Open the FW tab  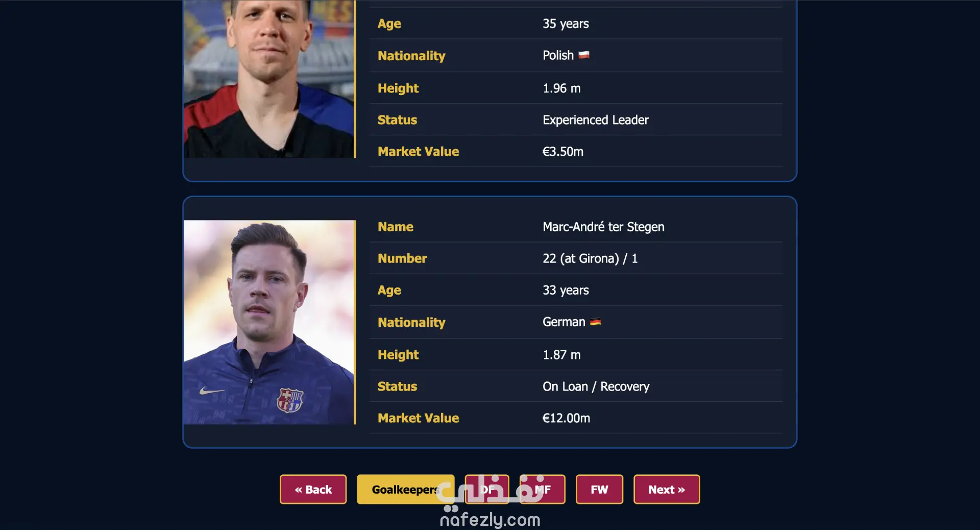click(x=599, y=489)
